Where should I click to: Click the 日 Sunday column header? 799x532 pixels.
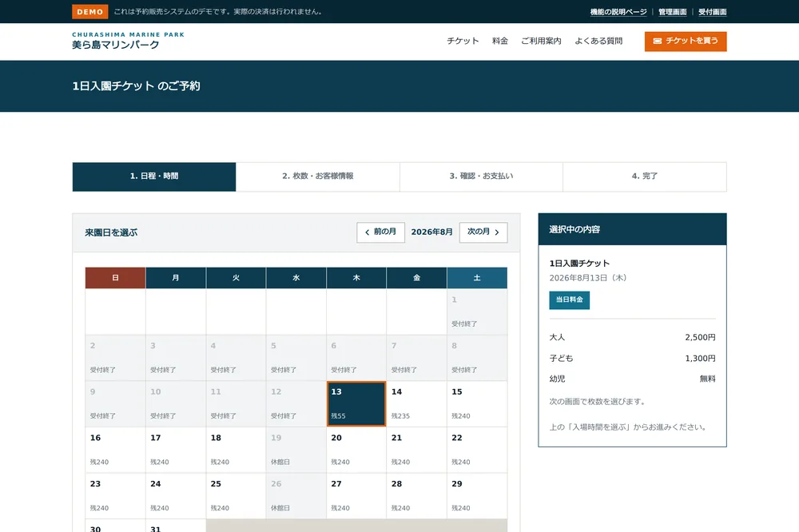point(115,278)
